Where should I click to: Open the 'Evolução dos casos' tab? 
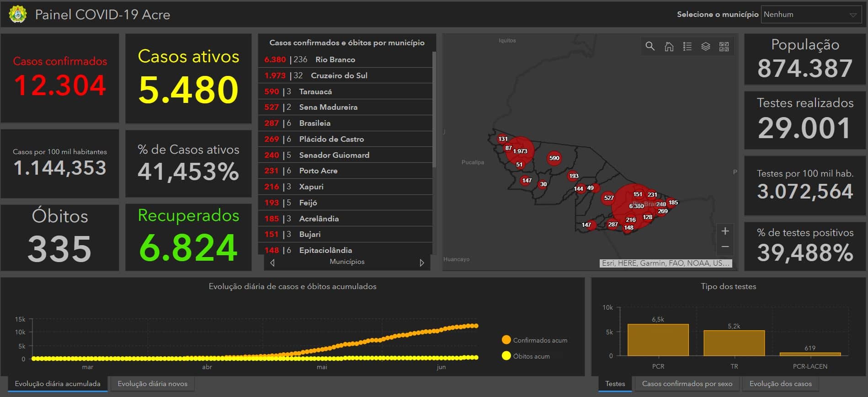pyautogui.click(x=780, y=384)
